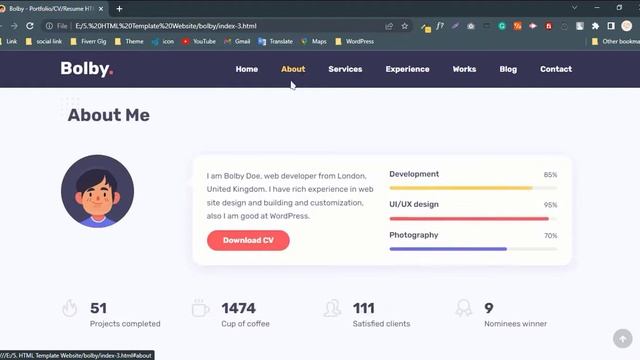This screenshot has width=640, height=360.
Task: Jump to the Experience nav section
Action: pyautogui.click(x=407, y=69)
